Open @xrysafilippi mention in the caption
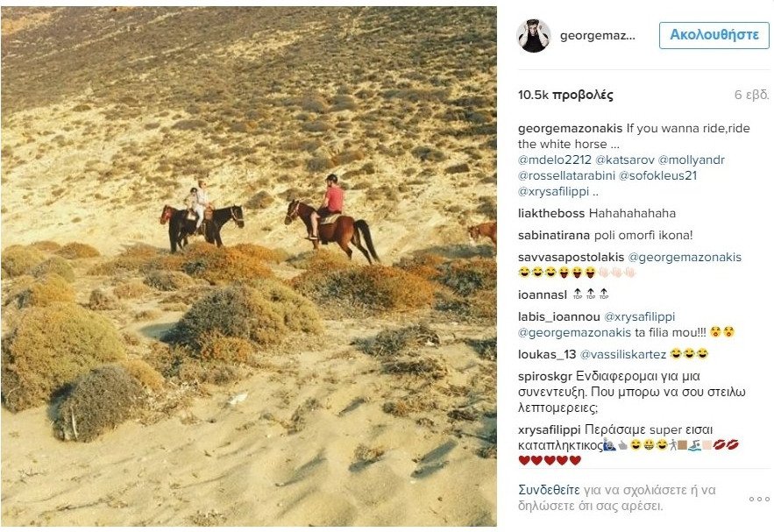774x532 pixels. (x=553, y=191)
